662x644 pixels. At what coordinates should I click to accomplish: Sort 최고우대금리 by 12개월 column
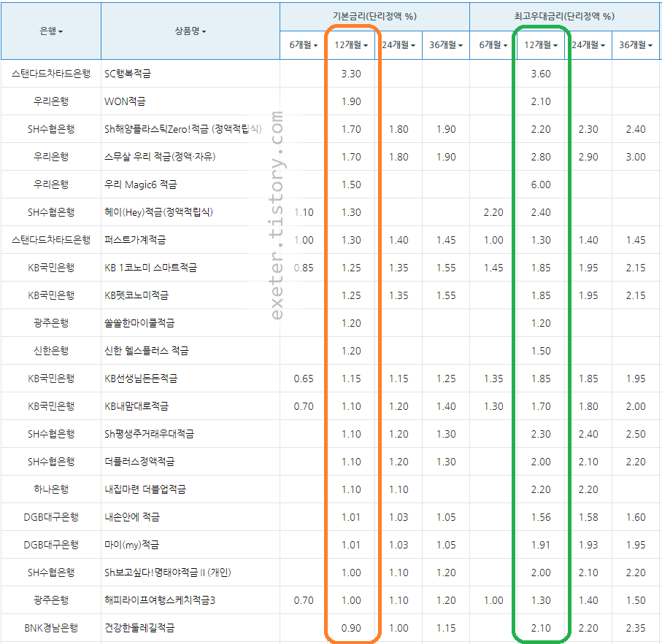coord(541,44)
